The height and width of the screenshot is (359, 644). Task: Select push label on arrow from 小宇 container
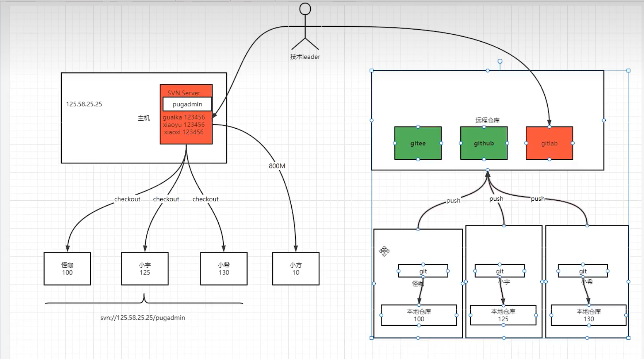[497, 199]
